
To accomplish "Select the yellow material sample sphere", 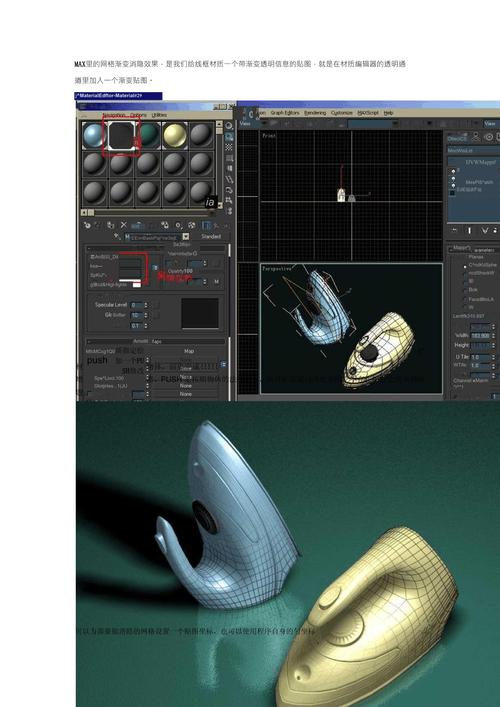I will click(x=175, y=135).
